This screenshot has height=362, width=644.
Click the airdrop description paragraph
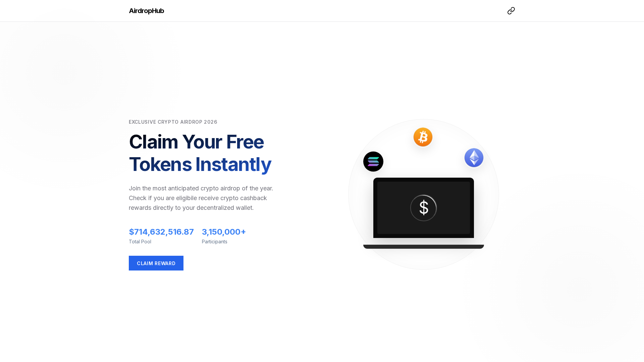(x=201, y=198)
